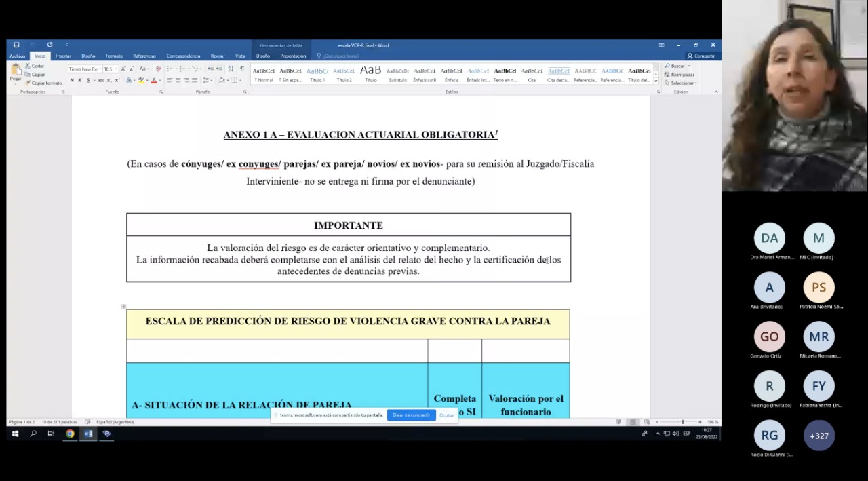
Task: Click the Dejar de compartir button
Action: (412, 415)
